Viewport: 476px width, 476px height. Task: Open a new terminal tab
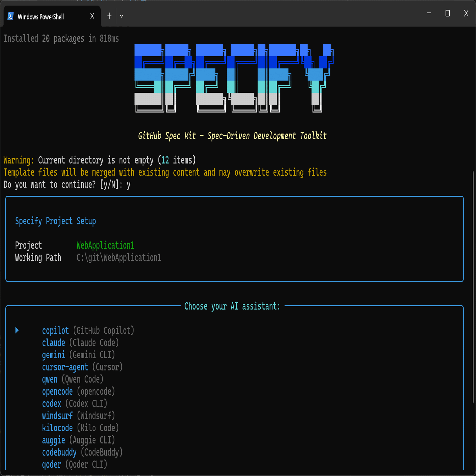pos(109,15)
